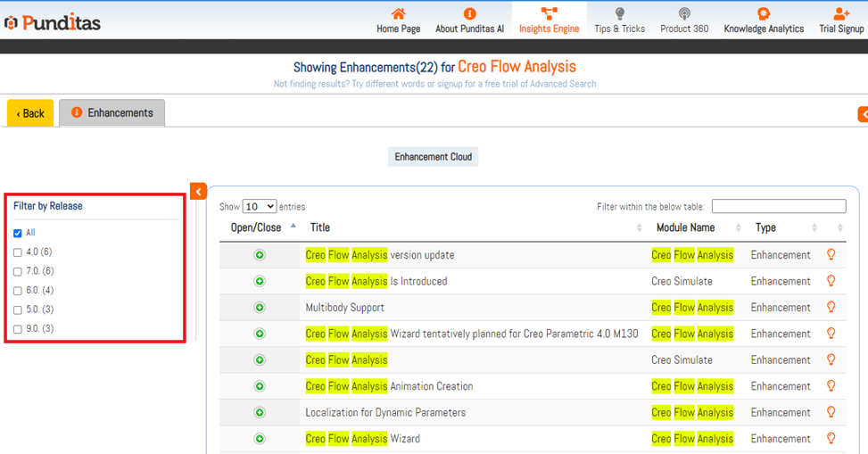Viewport: 868px width, 454px height.
Task: Check the 9.0. (3) release checkbox
Action: click(18, 329)
